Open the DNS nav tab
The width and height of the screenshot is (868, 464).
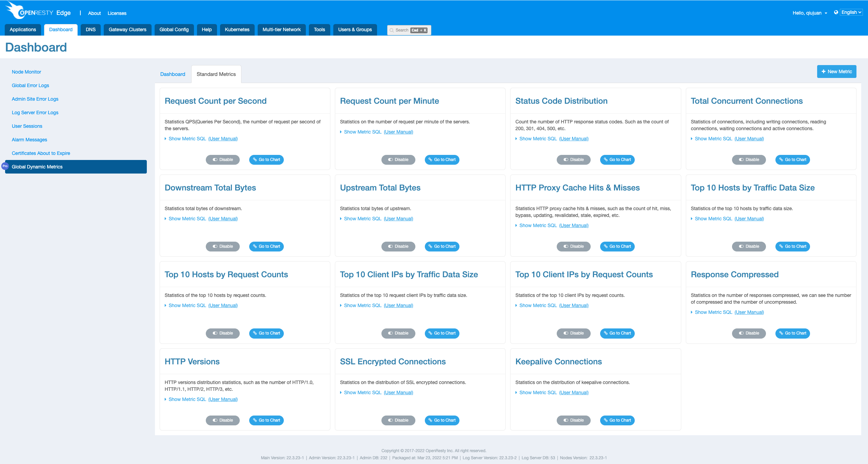click(91, 30)
